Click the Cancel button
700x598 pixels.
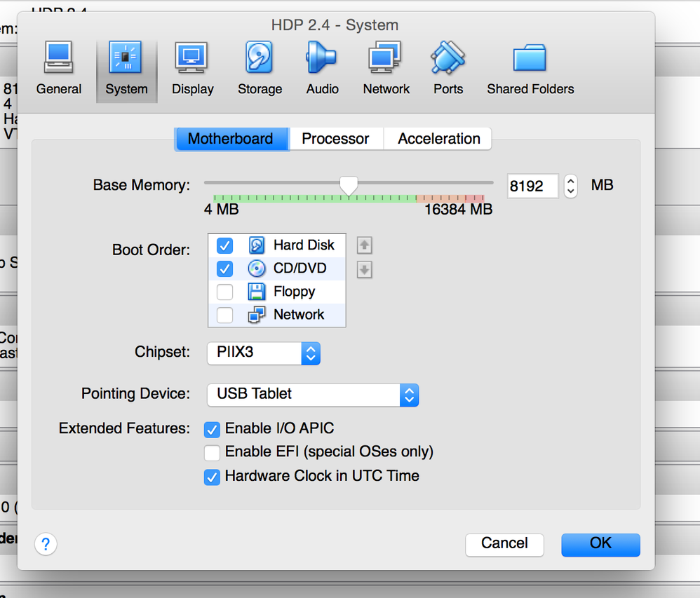click(x=504, y=545)
